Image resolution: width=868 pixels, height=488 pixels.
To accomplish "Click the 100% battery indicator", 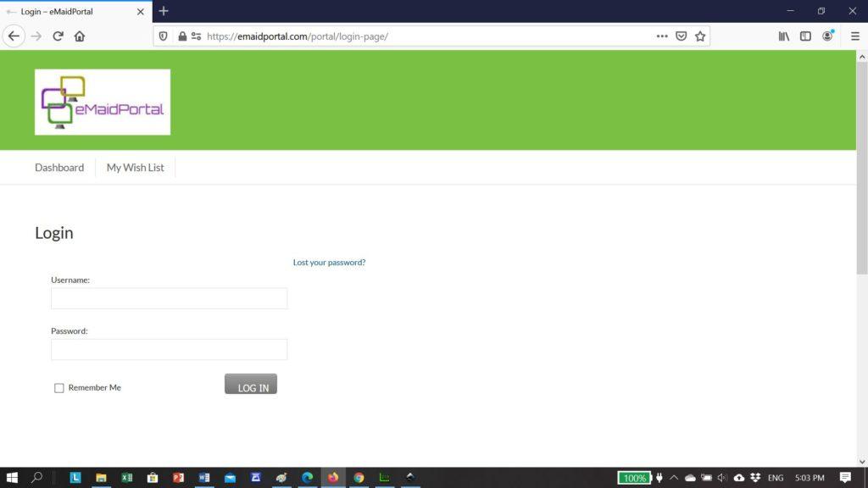I will click(x=634, y=478).
